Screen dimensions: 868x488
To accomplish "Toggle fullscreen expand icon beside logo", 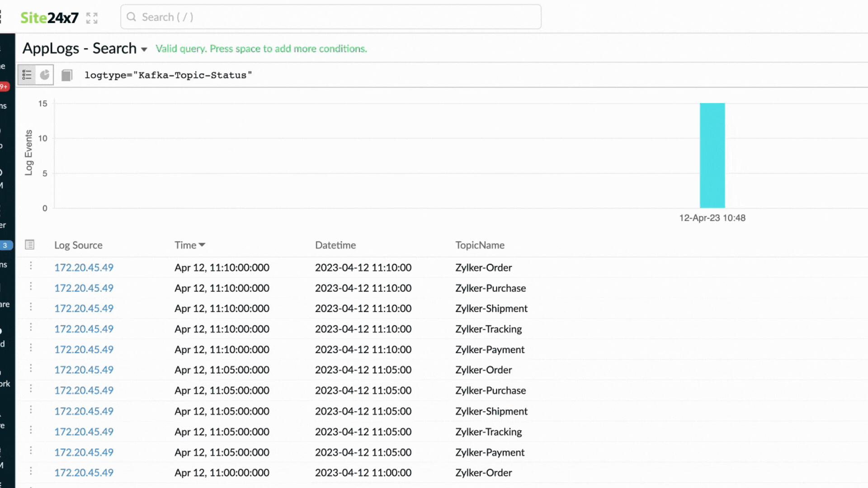I will pos(92,18).
